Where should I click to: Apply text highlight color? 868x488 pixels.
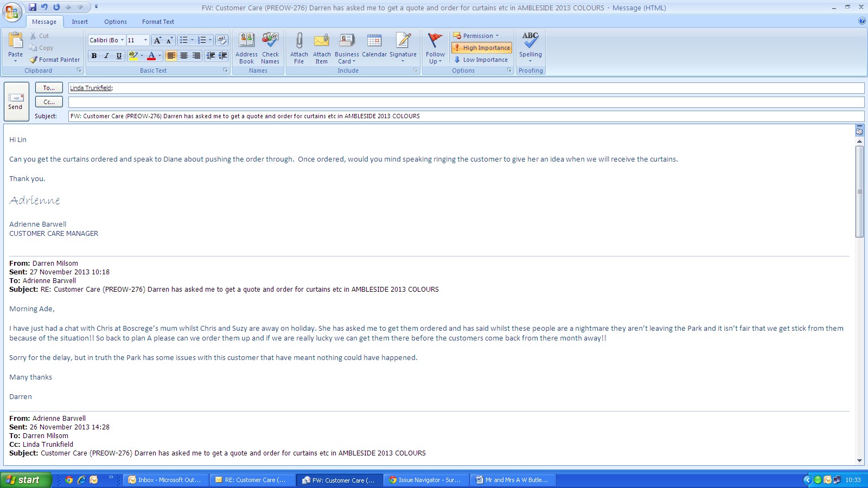tap(133, 56)
